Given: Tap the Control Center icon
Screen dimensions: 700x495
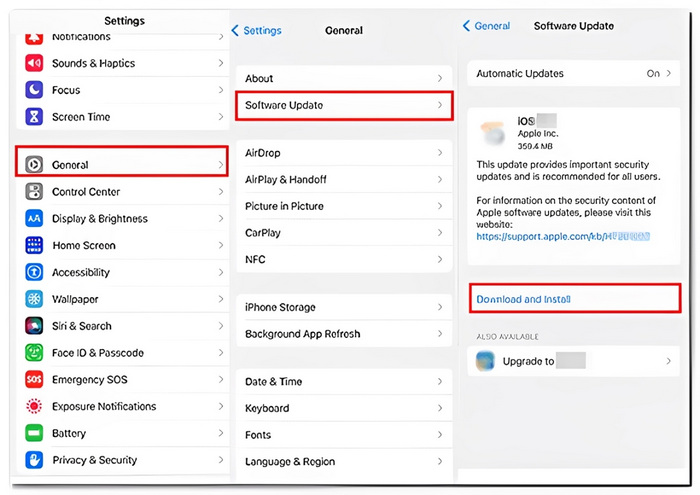Looking at the screenshot, I should 34,191.
